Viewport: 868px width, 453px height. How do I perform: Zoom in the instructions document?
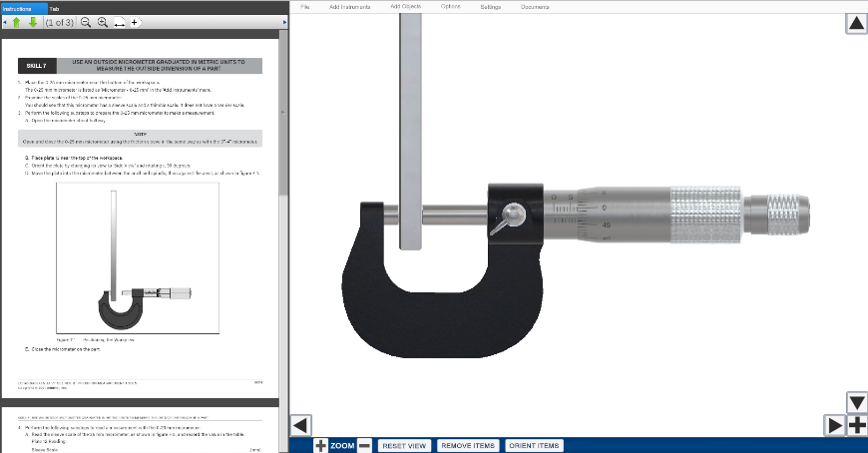pos(103,22)
